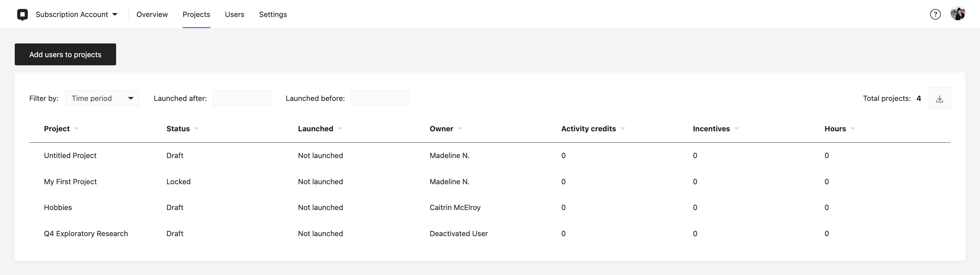Click the Owner column header text
Viewport: 980px width, 275px height.
441,129
